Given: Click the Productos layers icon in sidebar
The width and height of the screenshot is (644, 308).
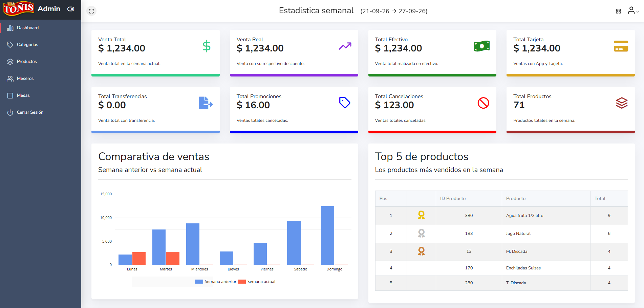Looking at the screenshot, I should [10, 62].
